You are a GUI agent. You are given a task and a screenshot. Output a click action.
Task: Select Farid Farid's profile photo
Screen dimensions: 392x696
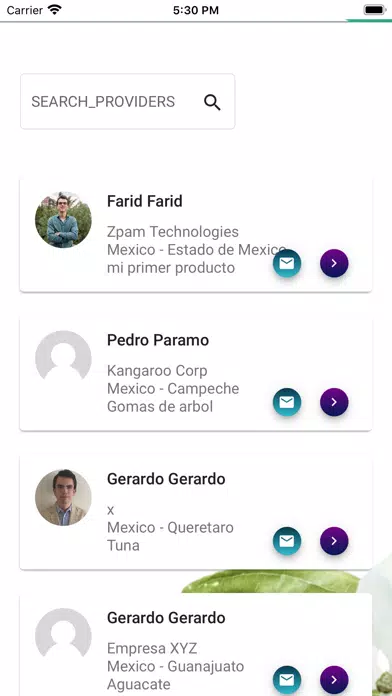coord(63,220)
